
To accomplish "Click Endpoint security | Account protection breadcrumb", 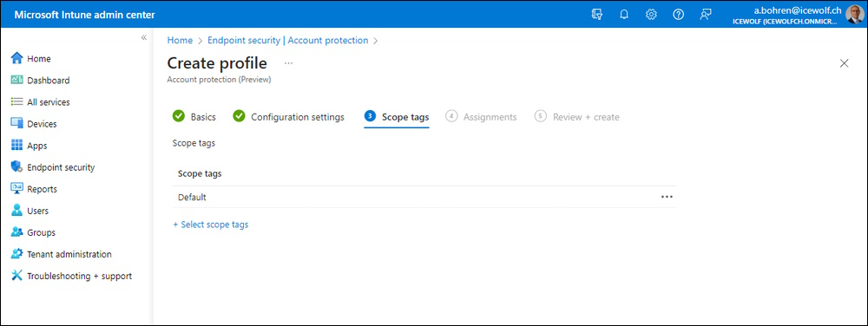I will (x=288, y=41).
